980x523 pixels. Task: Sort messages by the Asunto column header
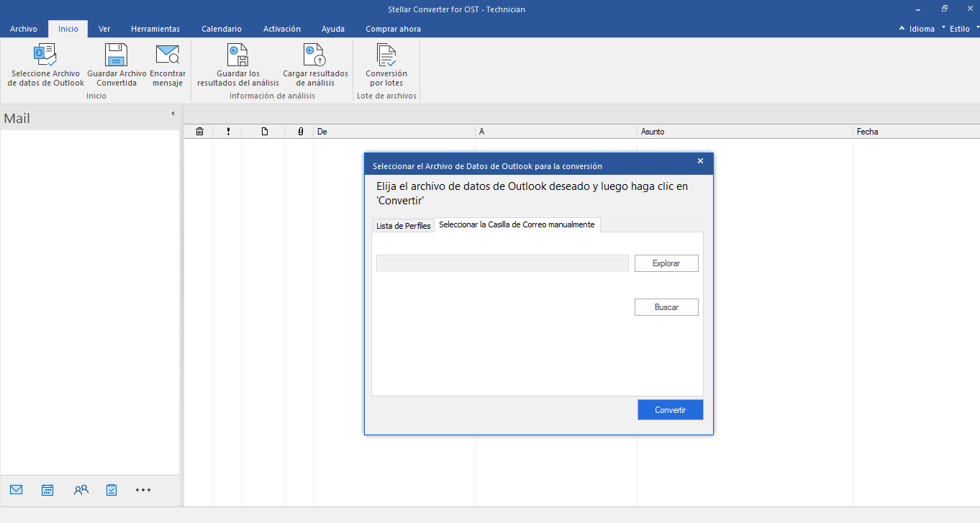pos(745,132)
